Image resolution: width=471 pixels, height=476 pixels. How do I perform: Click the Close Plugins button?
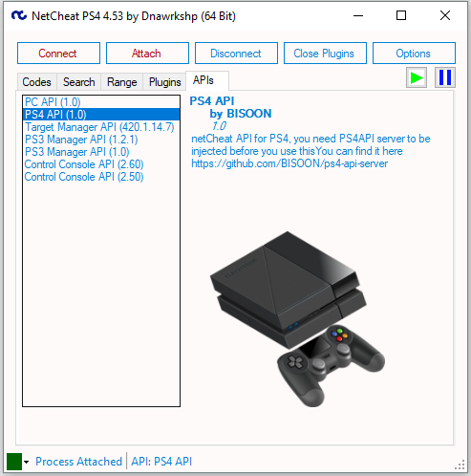pos(325,54)
